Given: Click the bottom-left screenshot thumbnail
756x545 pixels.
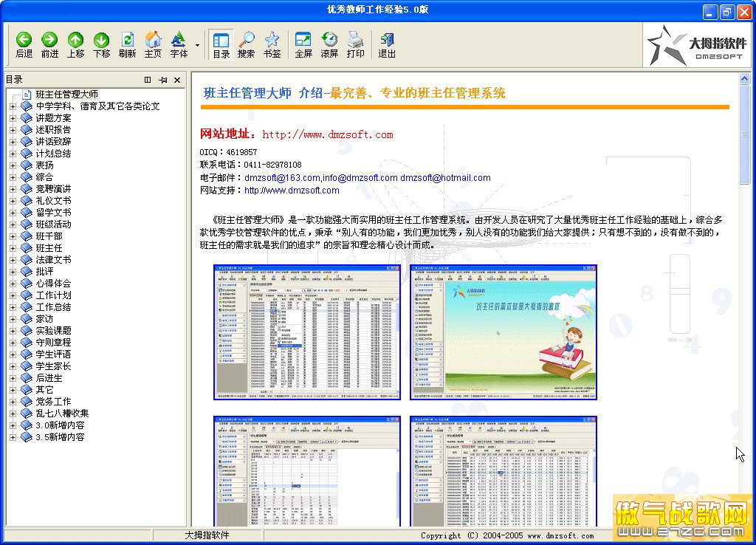Looking at the screenshot, I should tap(307, 471).
